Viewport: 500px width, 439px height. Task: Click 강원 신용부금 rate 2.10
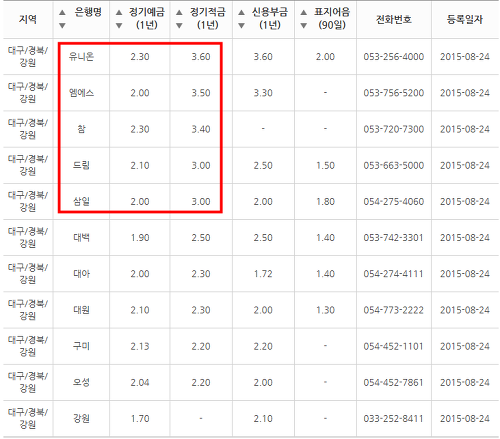click(263, 419)
